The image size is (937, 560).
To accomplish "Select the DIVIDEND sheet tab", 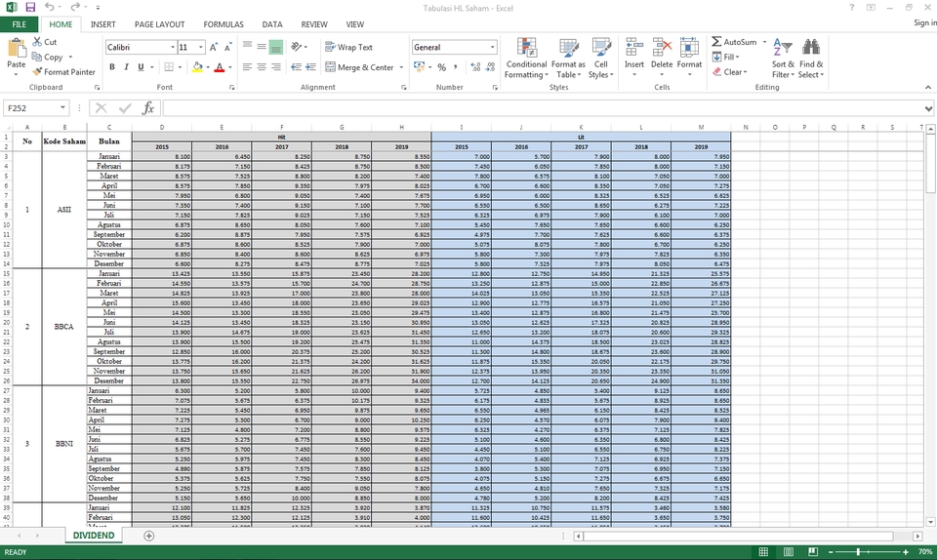I will tap(94, 535).
